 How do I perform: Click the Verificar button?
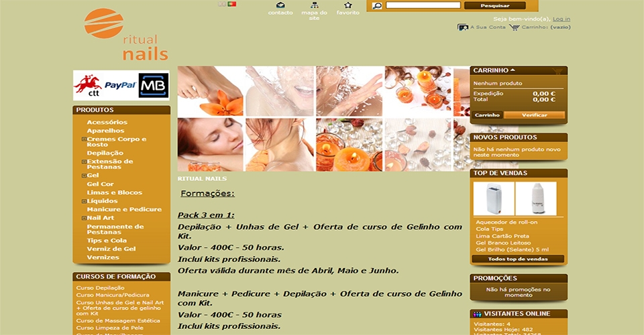[x=535, y=115]
